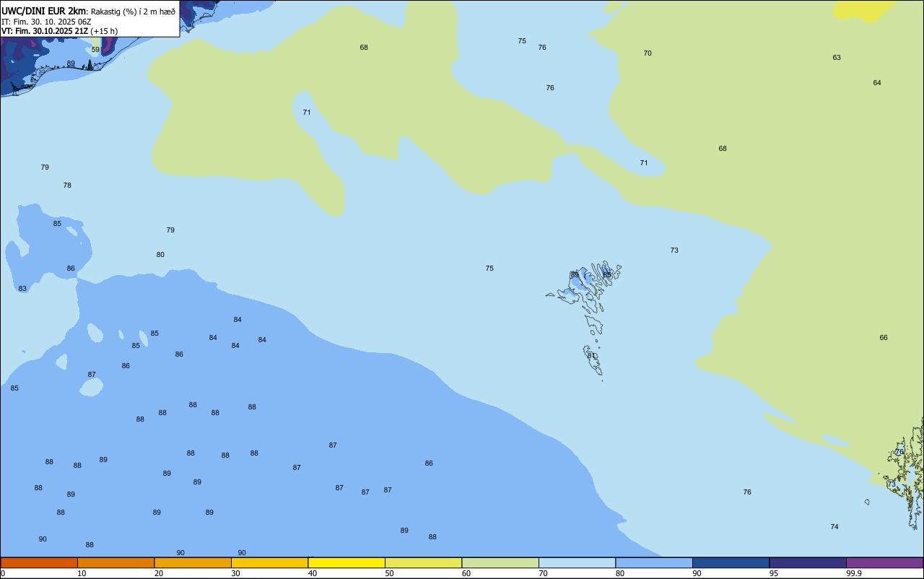
Task: Click the medium blue 80–90 legend swatch
Action: (654, 562)
